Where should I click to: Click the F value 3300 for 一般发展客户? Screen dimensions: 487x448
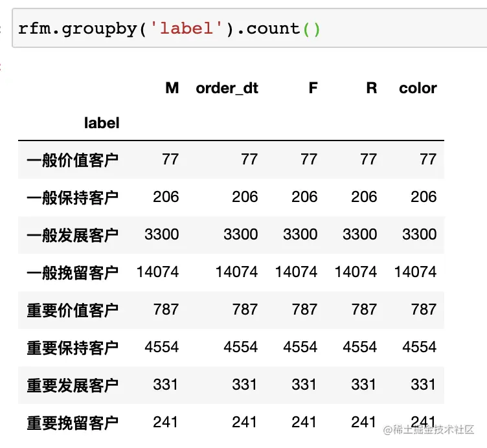(300, 234)
